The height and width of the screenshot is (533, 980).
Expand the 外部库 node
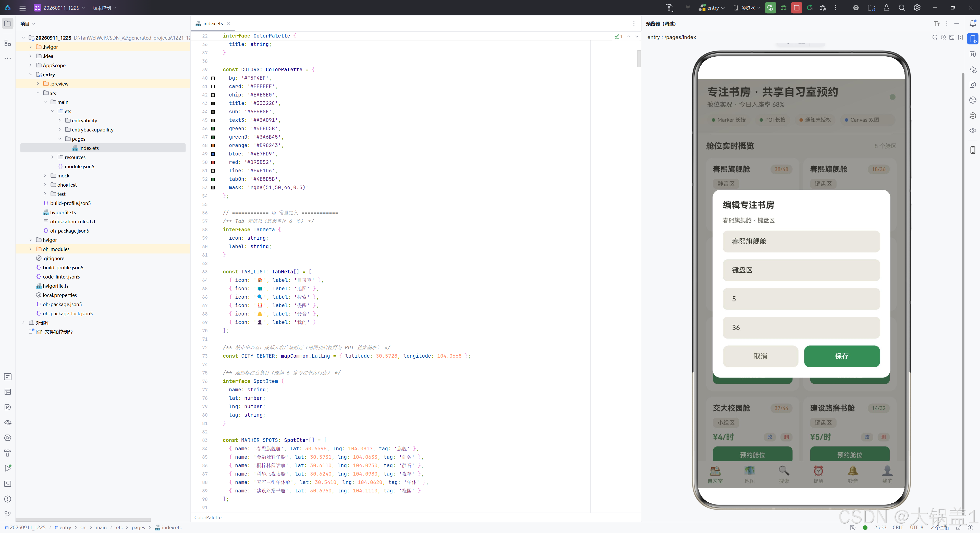tap(23, 323)
